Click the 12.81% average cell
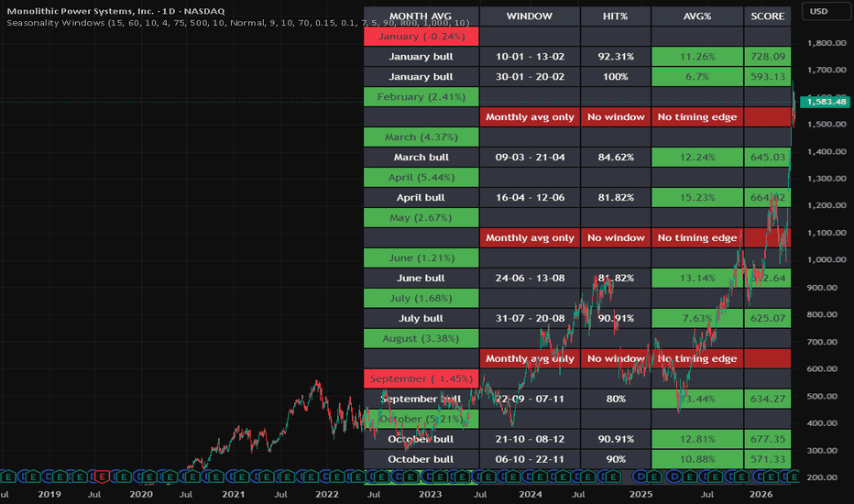This screenshot has height=504, width=854. tap(697, 440)
